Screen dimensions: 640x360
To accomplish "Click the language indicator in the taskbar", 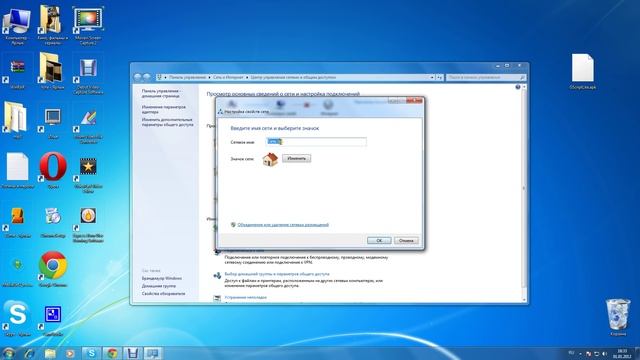I will pyautogui.click(x=571, y=353).
